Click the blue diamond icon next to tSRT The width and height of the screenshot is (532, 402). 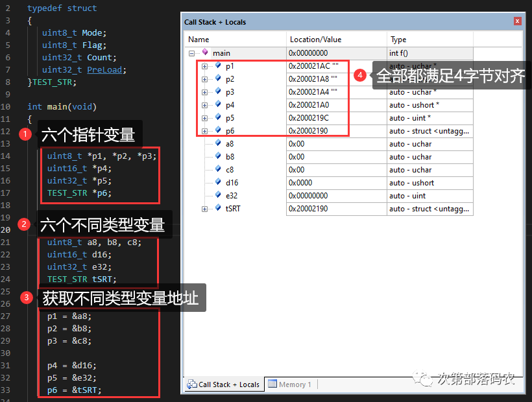218,207
